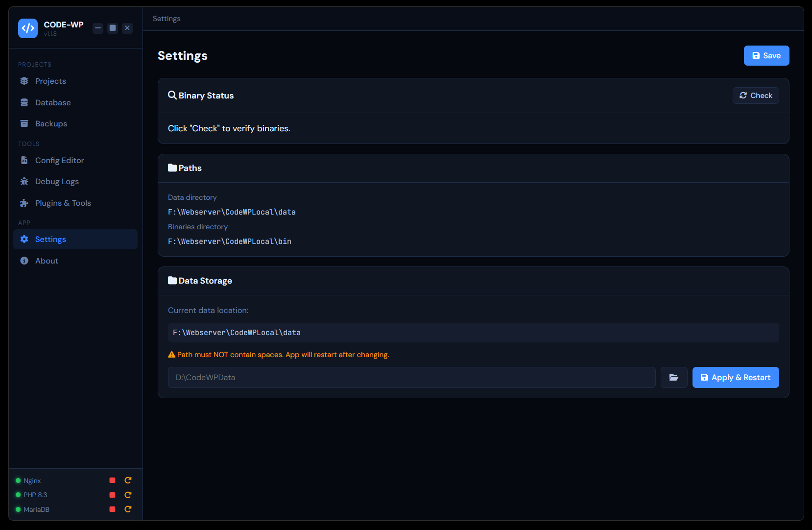Show the About page
The width and height of the screenshot is (812, 530).
(47, 261)
